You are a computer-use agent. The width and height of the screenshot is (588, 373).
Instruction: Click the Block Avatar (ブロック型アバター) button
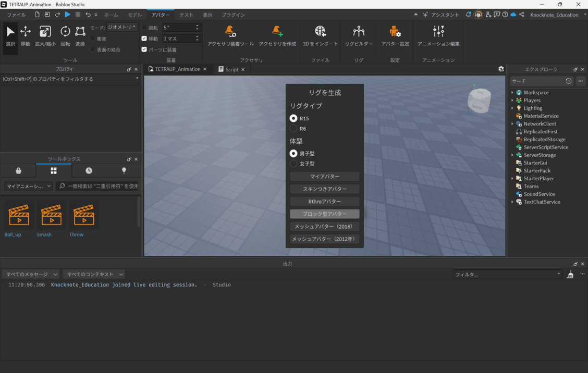pyautogui.click(x=325, y=214)
